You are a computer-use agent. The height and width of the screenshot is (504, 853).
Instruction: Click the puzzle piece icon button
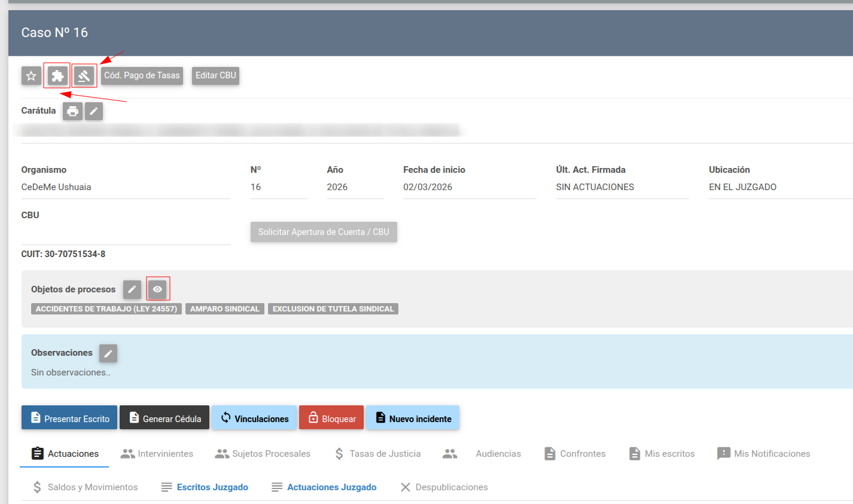[57, 76]
